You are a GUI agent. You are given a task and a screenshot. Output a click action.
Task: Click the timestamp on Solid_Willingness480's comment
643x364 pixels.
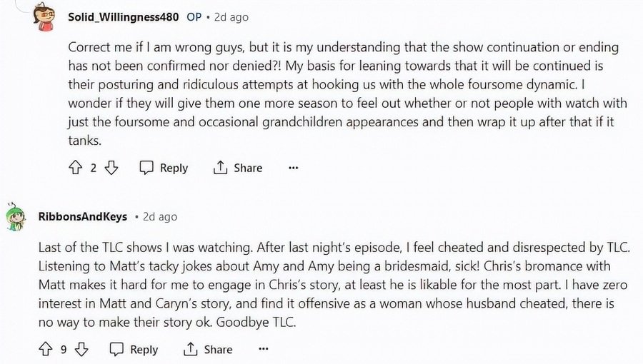coord(230,17)
